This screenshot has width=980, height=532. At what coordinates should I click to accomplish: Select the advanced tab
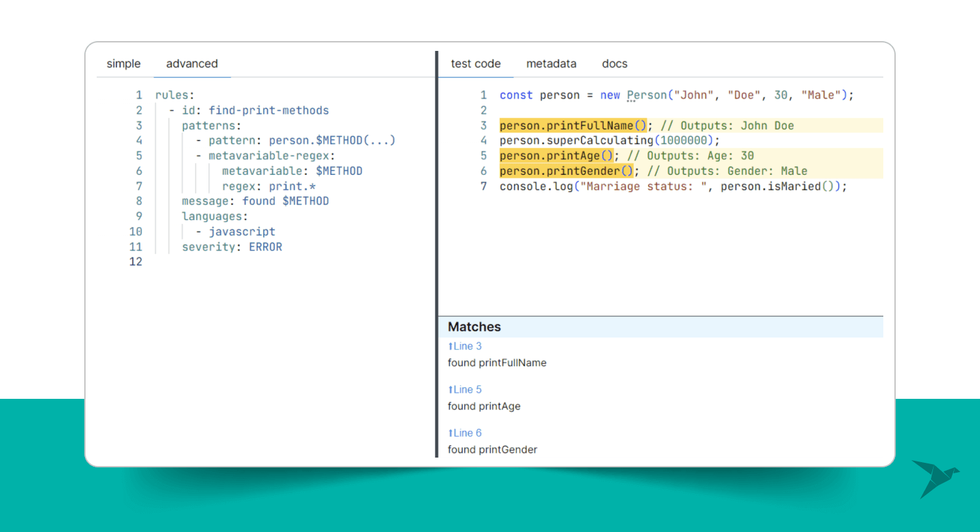[x=191, y=63]
